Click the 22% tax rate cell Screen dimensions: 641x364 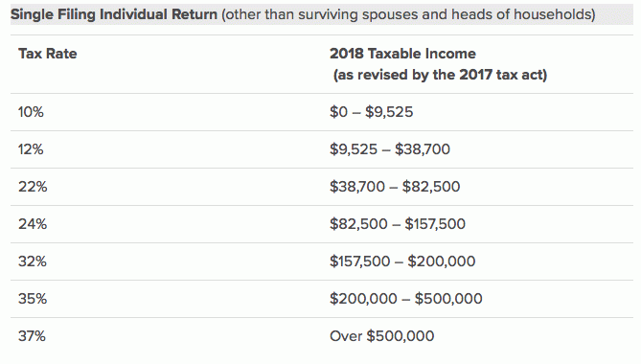coord(33,187)
